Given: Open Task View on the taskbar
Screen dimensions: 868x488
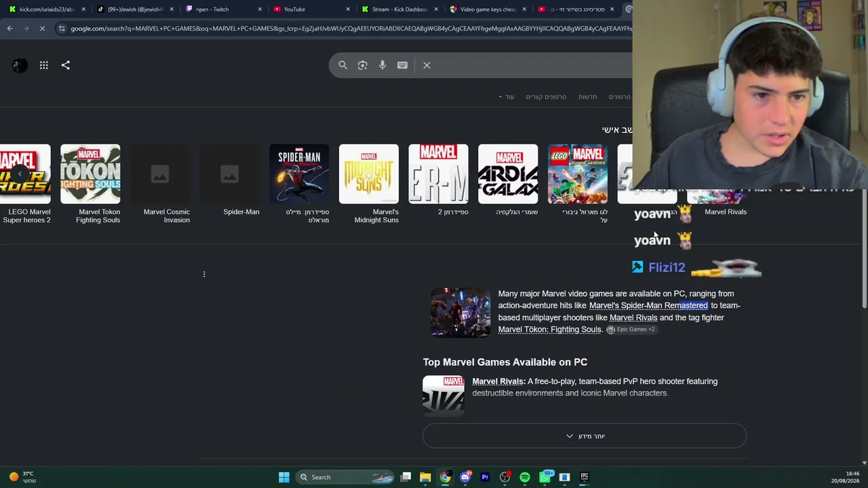Looking at the screenshot, I should [x=406, y=477].
